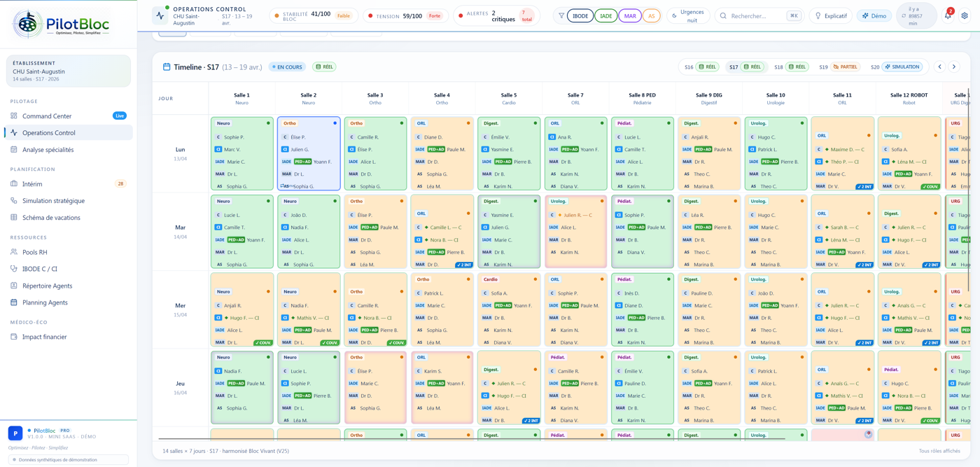Click the orange status dot on Mer Salle 5 card
The width and height of the screenshot is (980, 467).
pyautogui.click(x=535, y=279)
